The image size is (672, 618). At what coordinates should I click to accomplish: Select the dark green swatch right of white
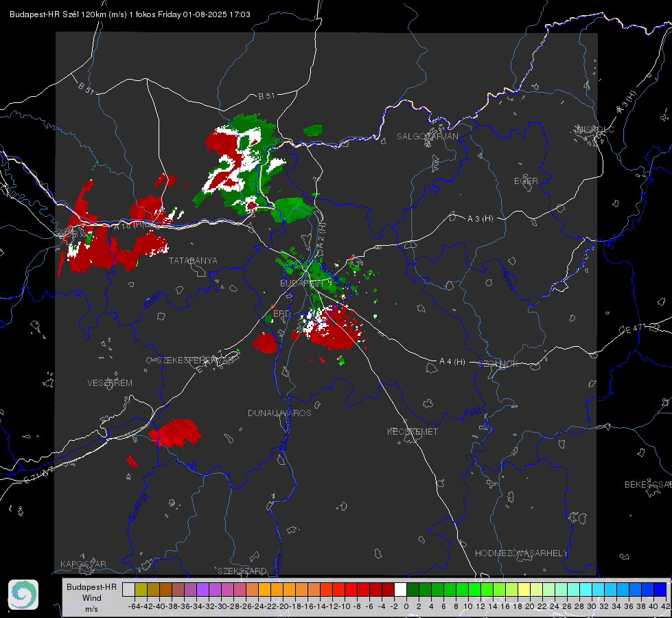(x=413, y=589)
